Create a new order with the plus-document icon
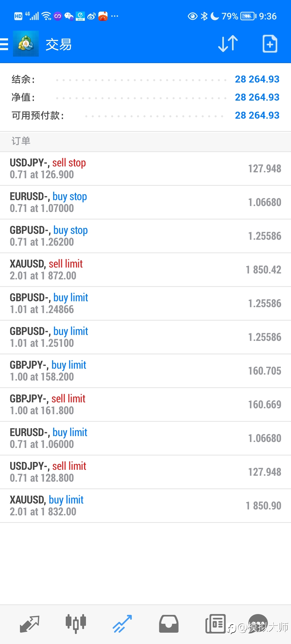The height and width of the screenshot is (644, 291). [270, 44]
